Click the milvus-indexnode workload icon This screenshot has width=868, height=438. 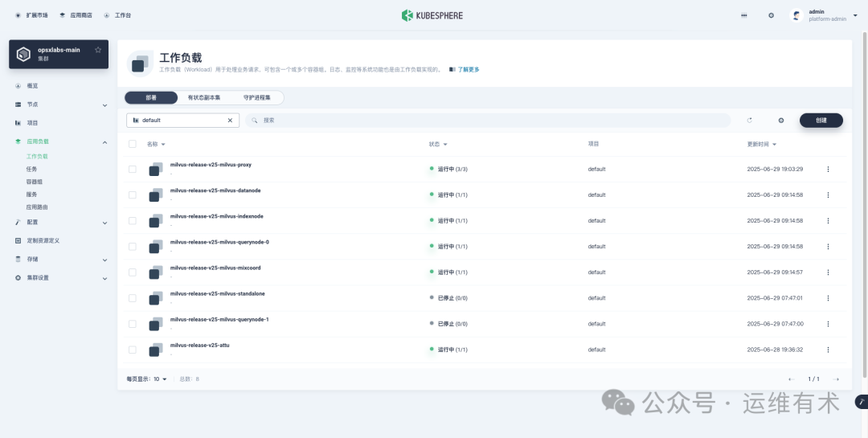point(156,221)
